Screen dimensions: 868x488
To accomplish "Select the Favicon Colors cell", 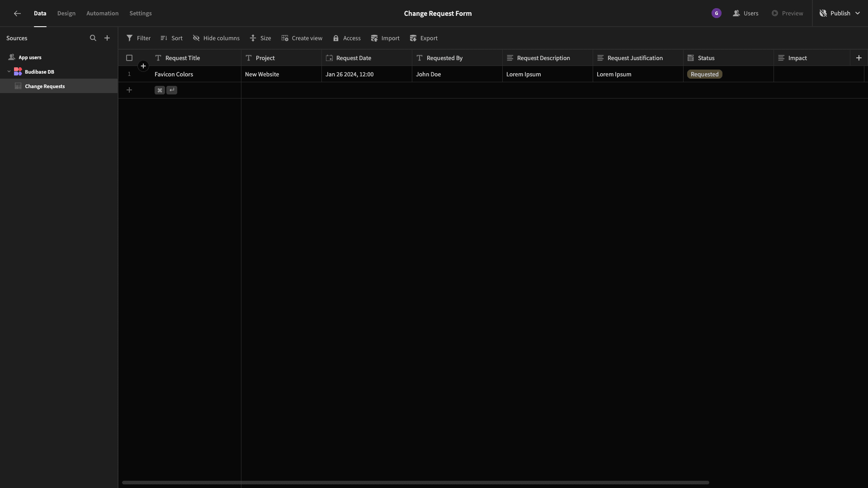I will click(196, 74).
